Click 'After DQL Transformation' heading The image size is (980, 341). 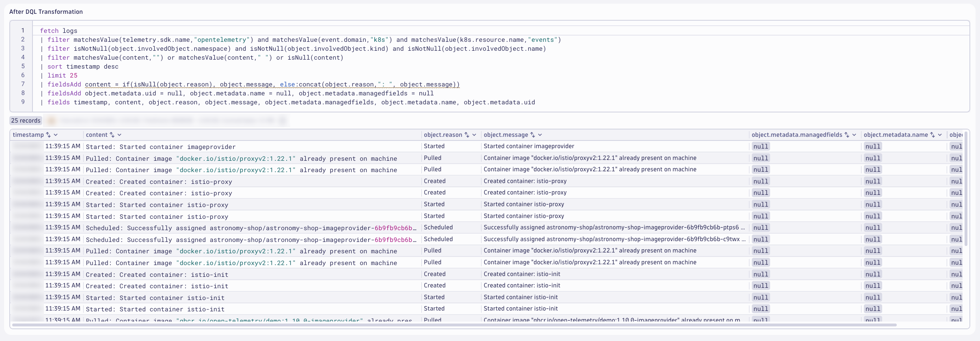point(46,12)
